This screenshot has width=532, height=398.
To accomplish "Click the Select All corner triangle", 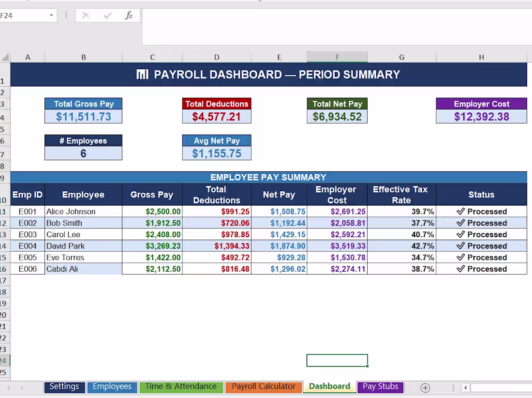I will click(5, 57).
